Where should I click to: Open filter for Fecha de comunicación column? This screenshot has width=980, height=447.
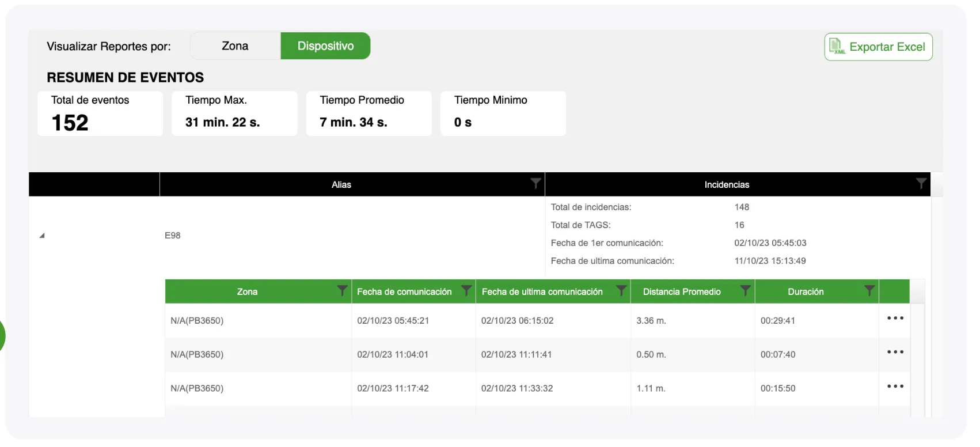point(466,291)
